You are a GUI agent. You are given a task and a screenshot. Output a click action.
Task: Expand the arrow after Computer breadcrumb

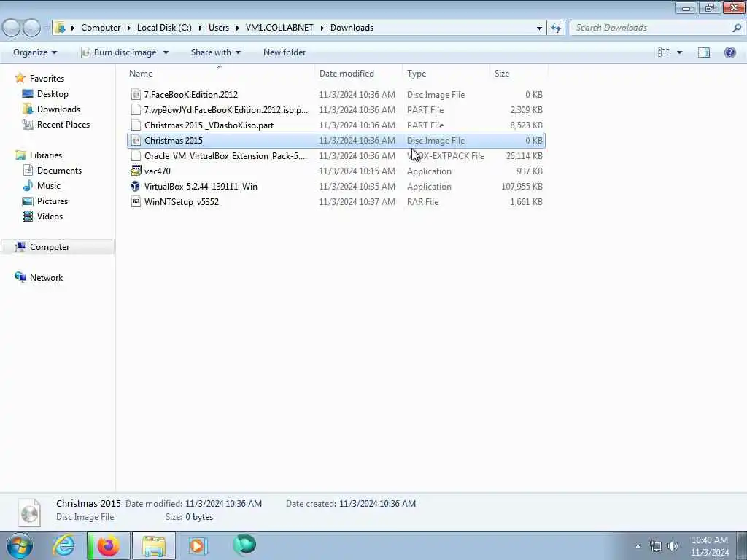click(x=128, y=28)
